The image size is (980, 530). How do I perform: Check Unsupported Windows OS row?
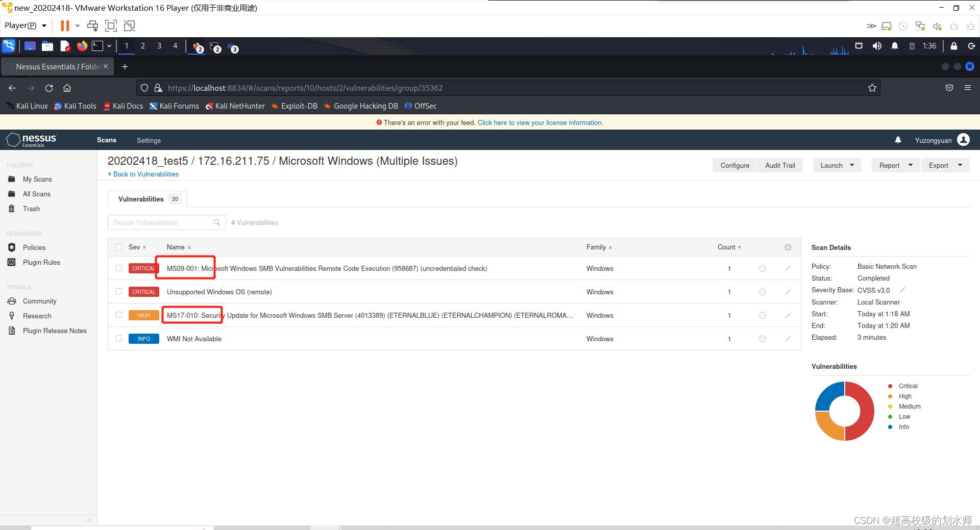(119, 291)
